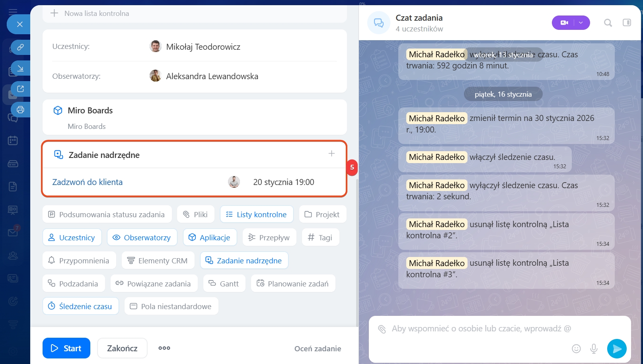Viewport: 643px width, 364px height.
Task: Send the chat message with arrow button
Action: click(x=616, y=349)
